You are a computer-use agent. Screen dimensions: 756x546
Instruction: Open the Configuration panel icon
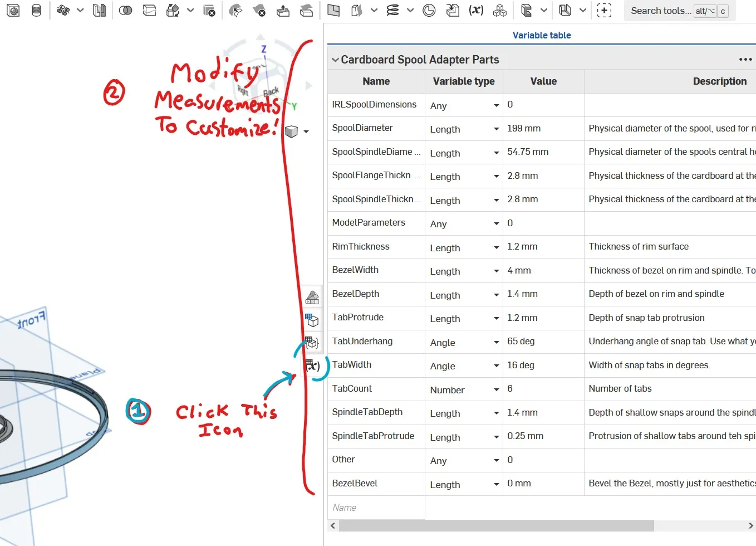click(x=312, y=320)
